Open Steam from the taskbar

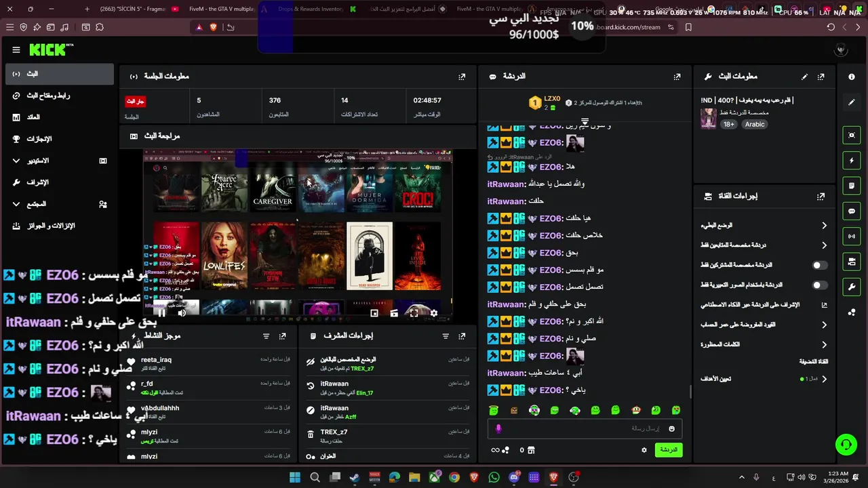[x=355, y=477]
